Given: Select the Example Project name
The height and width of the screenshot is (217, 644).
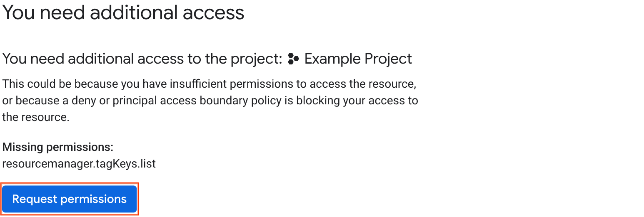Looking at the screenshot, I should [358, 59].
